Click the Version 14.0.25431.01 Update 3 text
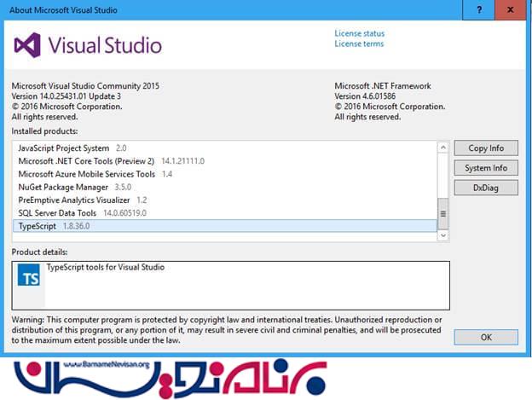Viewport: 532px width, 400px height. tap(66, 96)
